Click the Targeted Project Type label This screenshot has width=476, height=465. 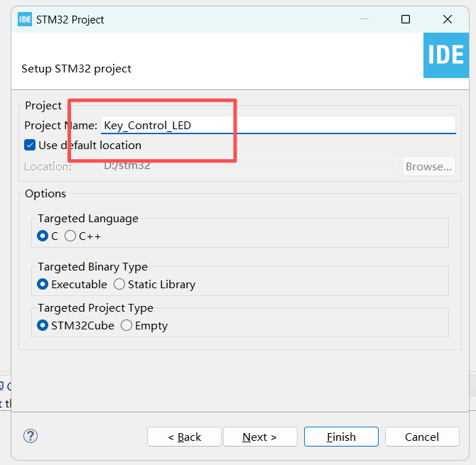[96, 308]
